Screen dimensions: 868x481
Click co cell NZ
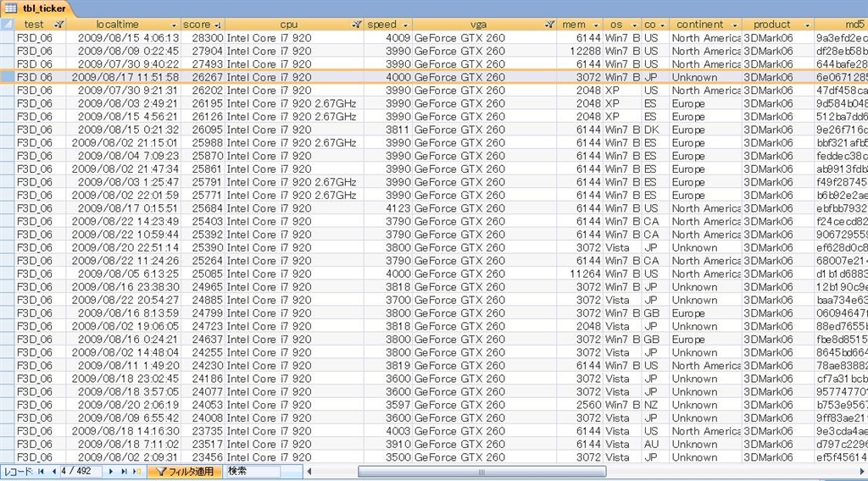[655, 406]
